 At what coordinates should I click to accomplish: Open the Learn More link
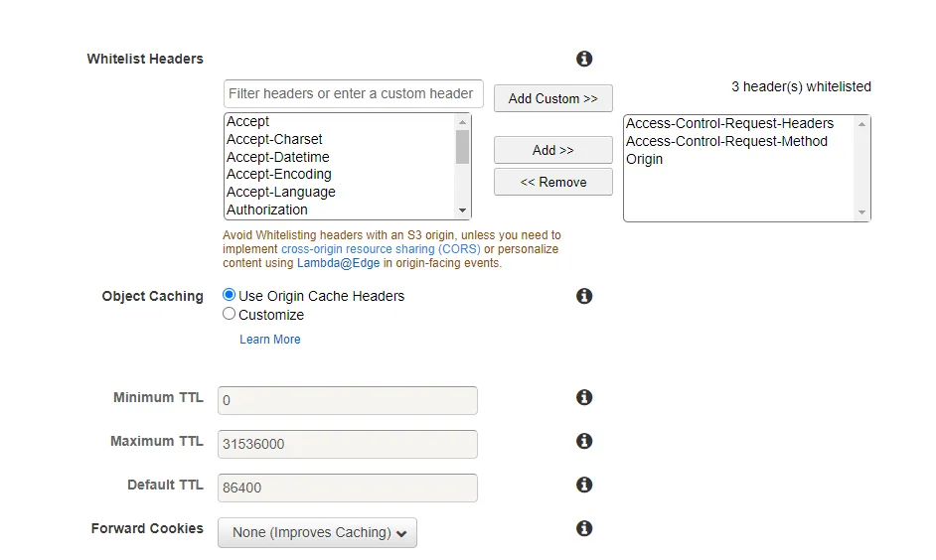point(269,340)
